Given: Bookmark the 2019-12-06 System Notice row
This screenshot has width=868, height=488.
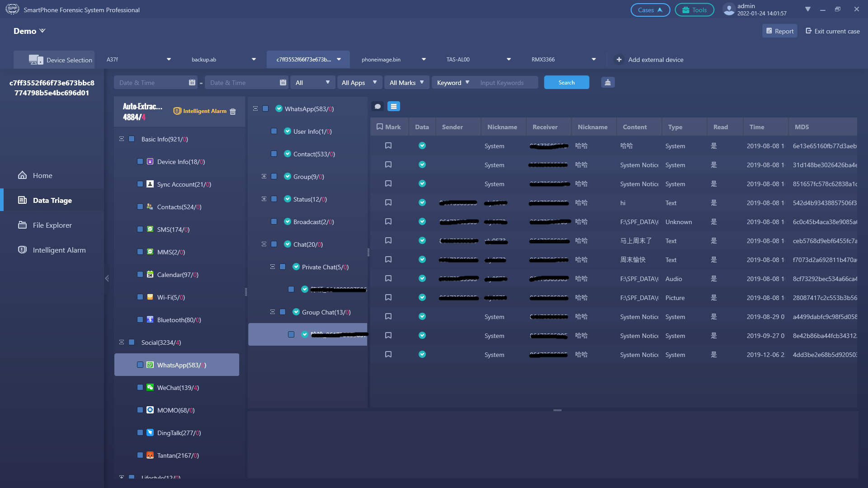Looking at the screenshot, I should tap(388, 354).
